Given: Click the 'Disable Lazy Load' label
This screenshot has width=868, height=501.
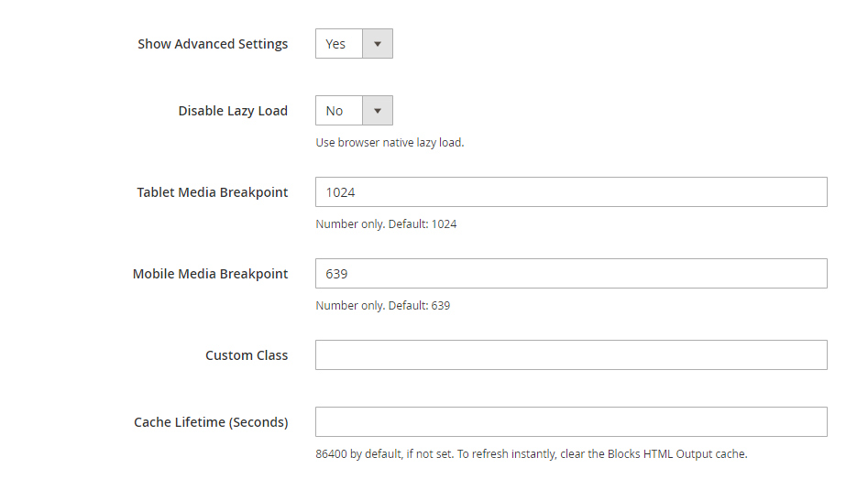Looking at the screenshot, I should [x=233, y=111].
